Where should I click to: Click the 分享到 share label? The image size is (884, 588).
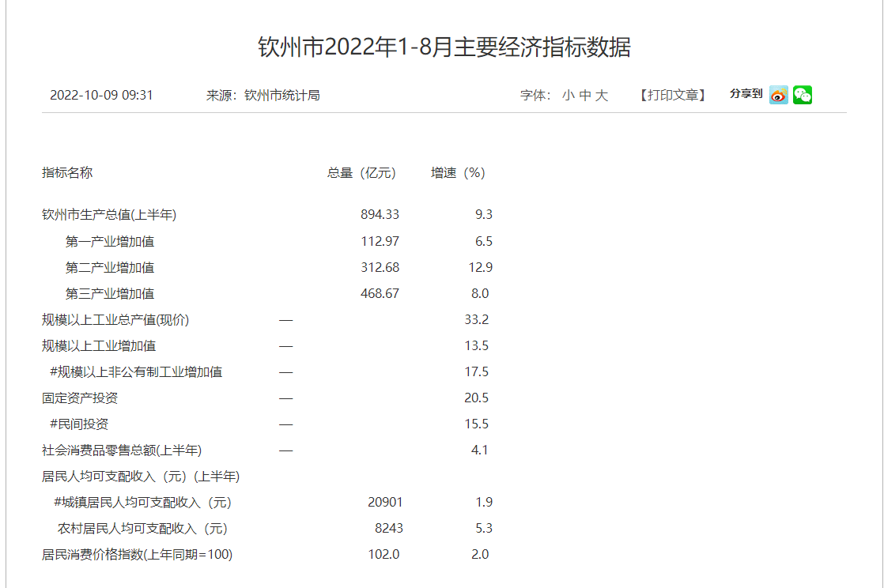(x=746, y=94)
